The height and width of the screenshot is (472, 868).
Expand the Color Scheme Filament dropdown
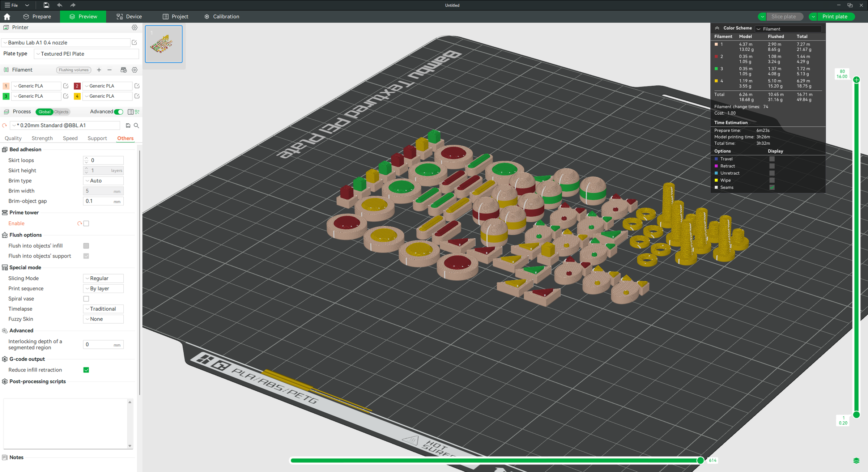click(788, 29)
